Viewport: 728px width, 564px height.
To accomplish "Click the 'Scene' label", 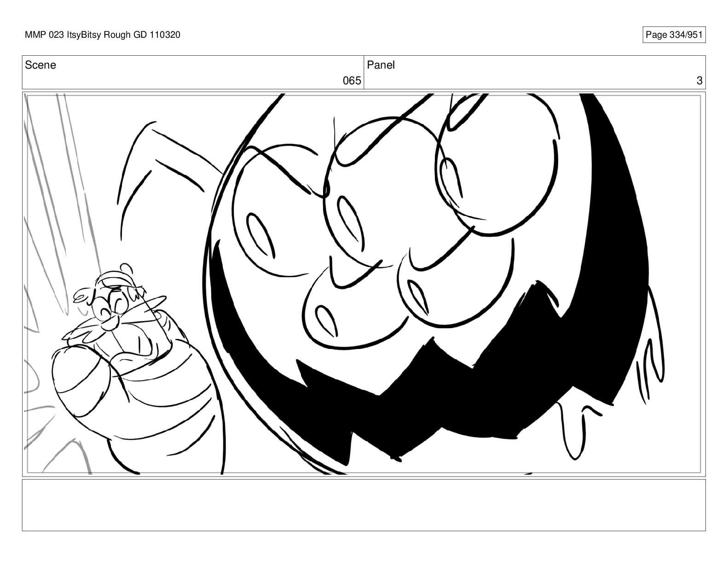I will coord(40,65).
